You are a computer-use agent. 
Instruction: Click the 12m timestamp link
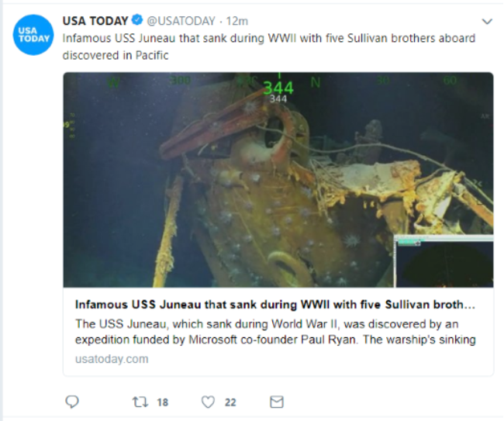coord(237,21)
